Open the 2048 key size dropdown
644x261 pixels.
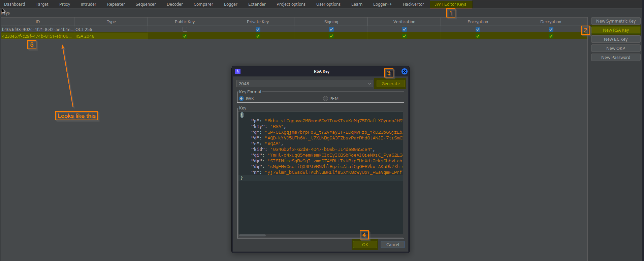305,84
